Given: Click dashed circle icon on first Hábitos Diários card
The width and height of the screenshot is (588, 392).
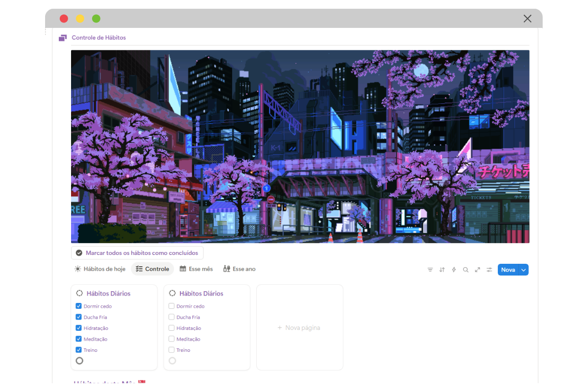Looking at the screenshot, I should tap(79, 293).
